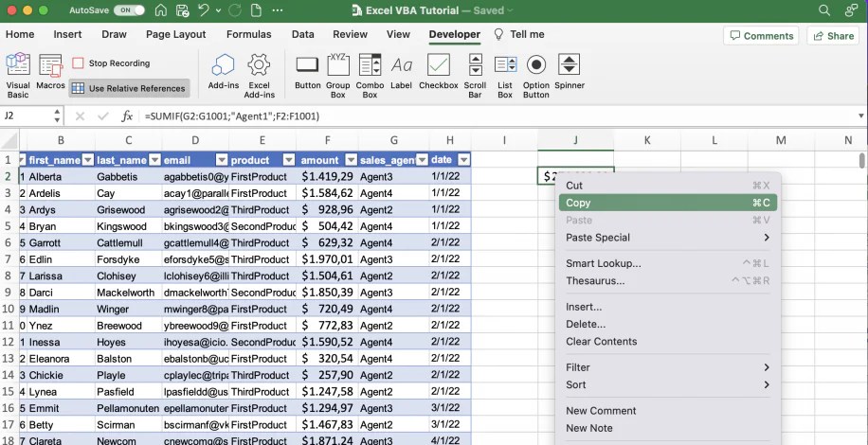The image size is (868, 445).
Task: Open the Macros dialog
Action: point(50,71)
